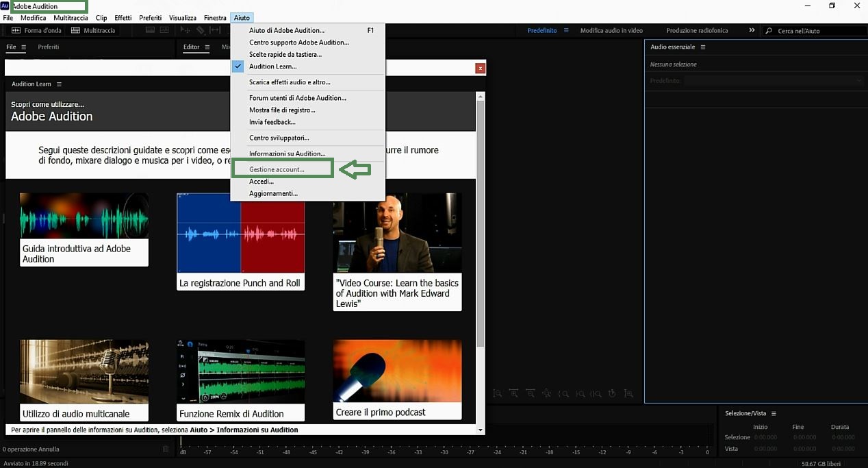
Task: Open the Preferiti menu in menu bar
Action: click(150, 18)
